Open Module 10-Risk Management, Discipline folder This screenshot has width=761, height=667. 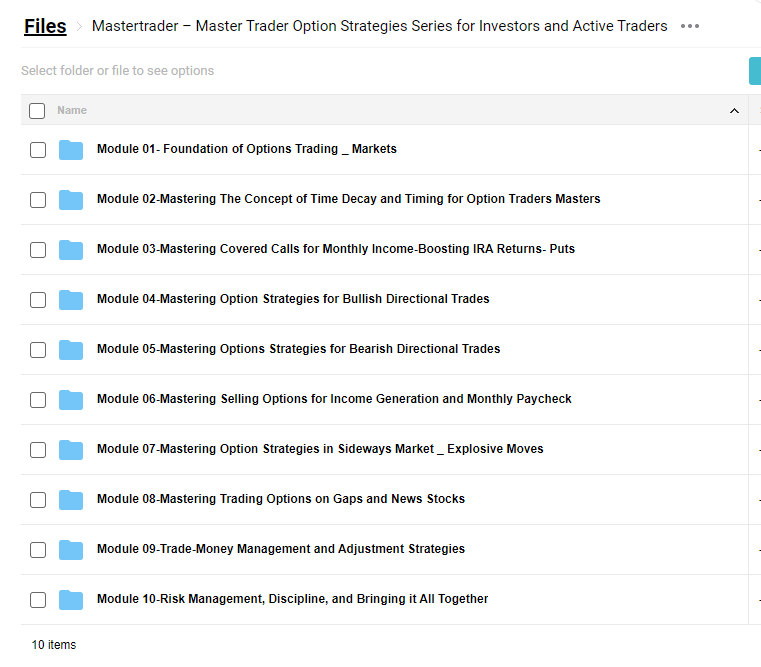[293, 599]
